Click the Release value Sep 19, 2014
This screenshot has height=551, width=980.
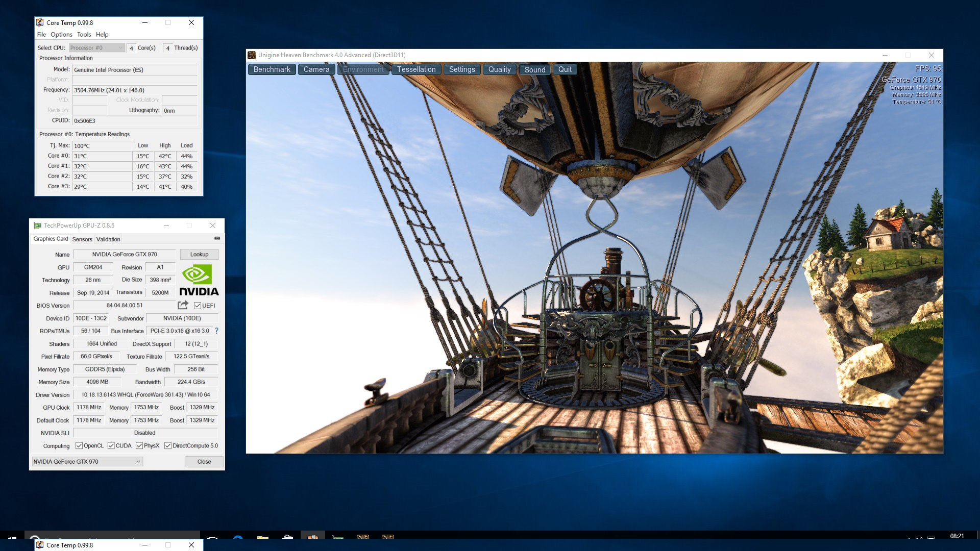[93, 293]
